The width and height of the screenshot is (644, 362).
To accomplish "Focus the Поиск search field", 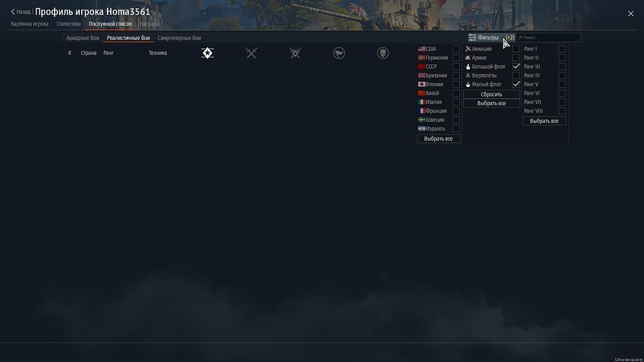I will tap(549, 38).
